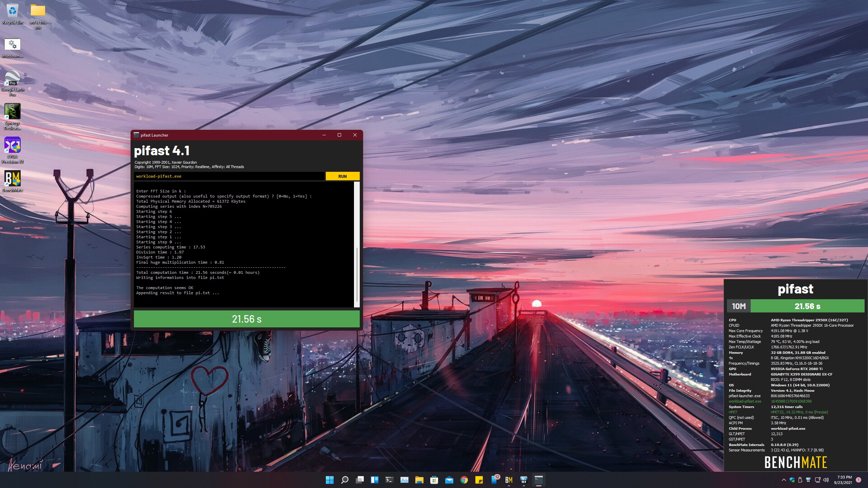Click the BENCHMATE logo in overlay
This screenshot has width=868, height=488.
coord(795,462)
